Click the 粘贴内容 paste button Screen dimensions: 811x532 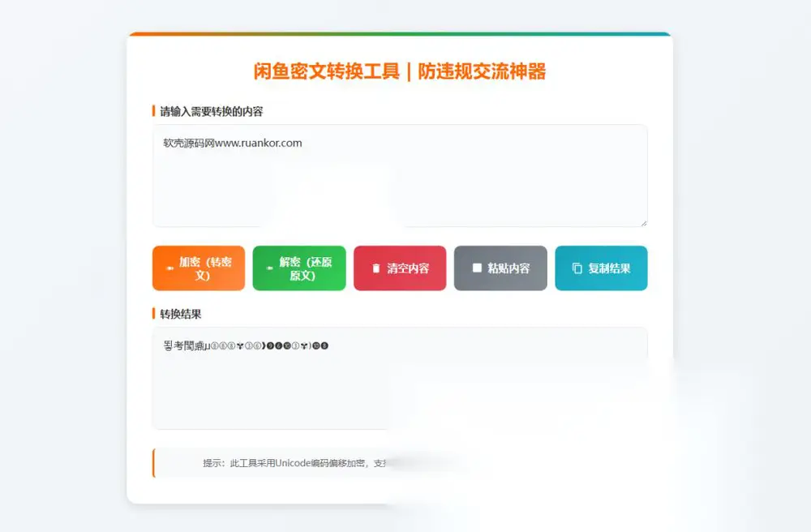(500, 268)
